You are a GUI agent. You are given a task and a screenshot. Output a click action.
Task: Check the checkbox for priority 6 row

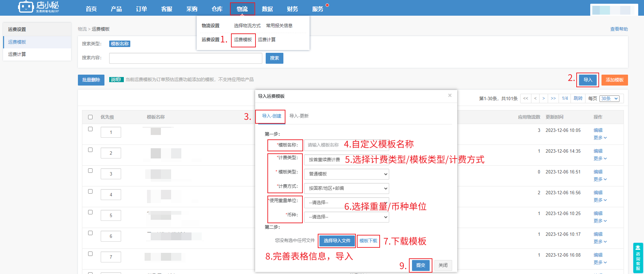coord(90,233)
